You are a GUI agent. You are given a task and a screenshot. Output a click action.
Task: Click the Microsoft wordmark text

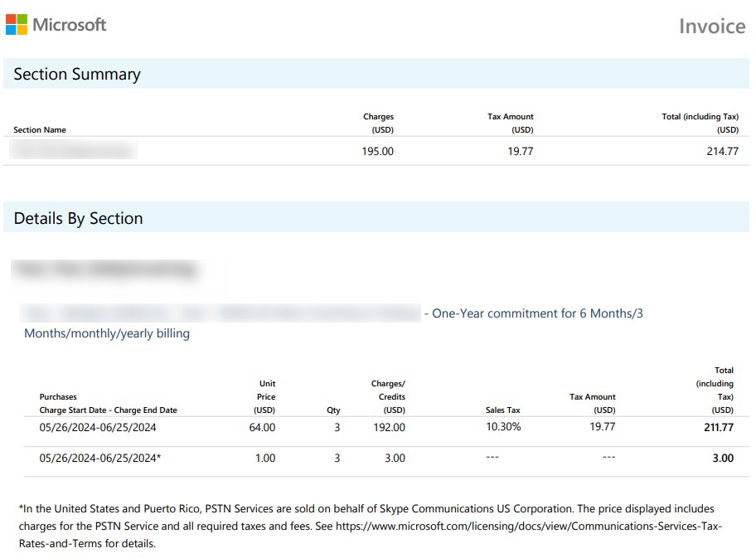pyautogui.click(x=70, y=25)
